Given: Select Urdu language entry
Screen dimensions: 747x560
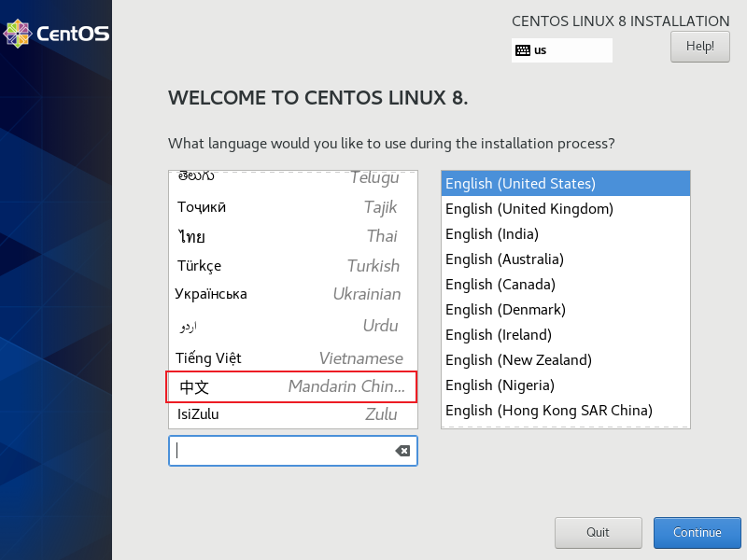Looking at the screenshot, I should (291, 326).
